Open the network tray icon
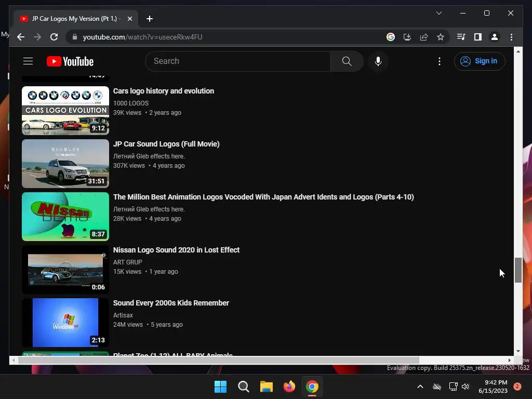The width and height of the screenshot is (532, 399). (x=453, y=387)
